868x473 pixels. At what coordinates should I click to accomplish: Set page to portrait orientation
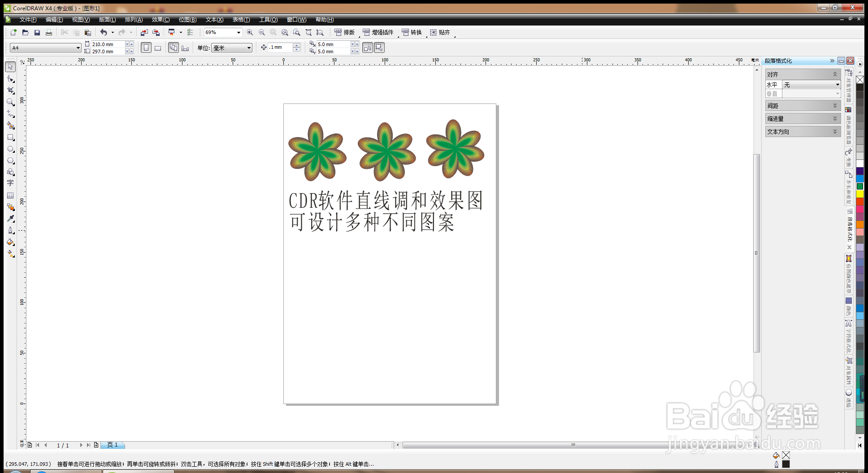coord(146,47)
